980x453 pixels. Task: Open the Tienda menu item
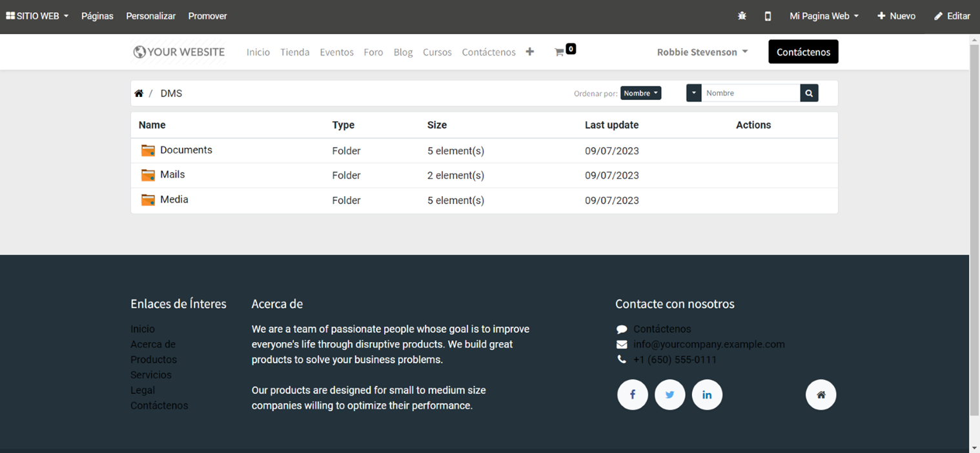click(x=294, y=52)
